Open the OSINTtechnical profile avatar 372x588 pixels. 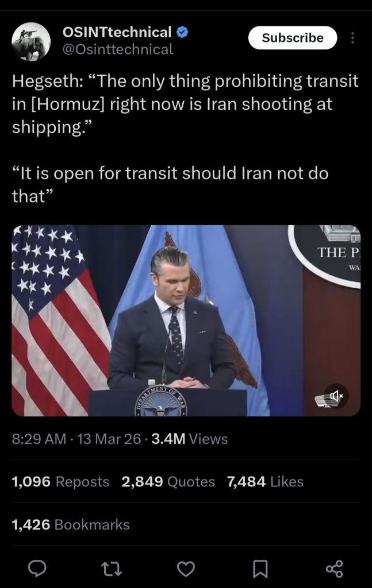pos(31,41)
